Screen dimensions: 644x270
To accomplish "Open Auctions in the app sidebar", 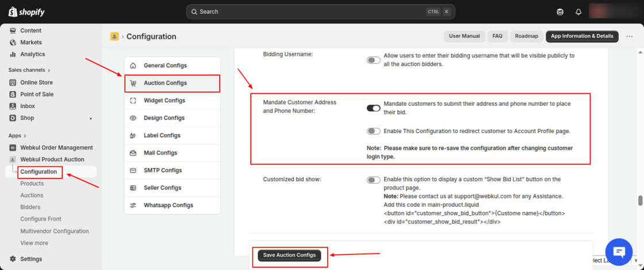I will (x=32, y=195).
